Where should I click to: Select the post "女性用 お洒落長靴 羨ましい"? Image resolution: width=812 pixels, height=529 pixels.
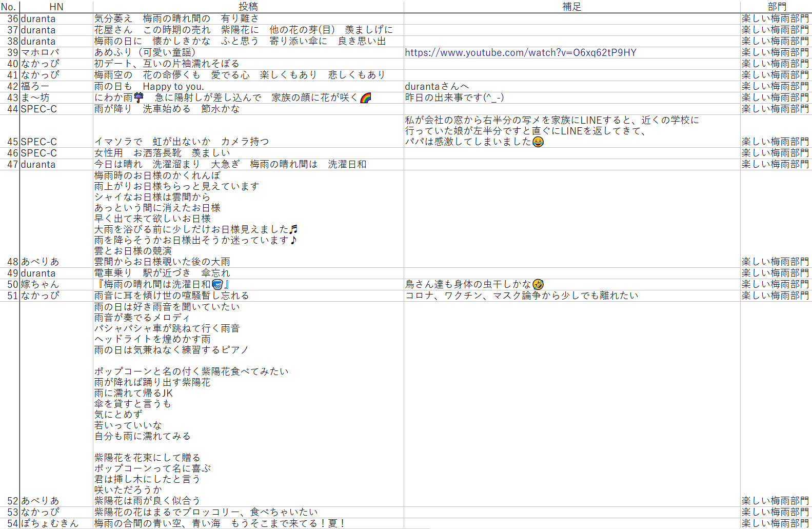pyautogui.click(x=162, y=153)
